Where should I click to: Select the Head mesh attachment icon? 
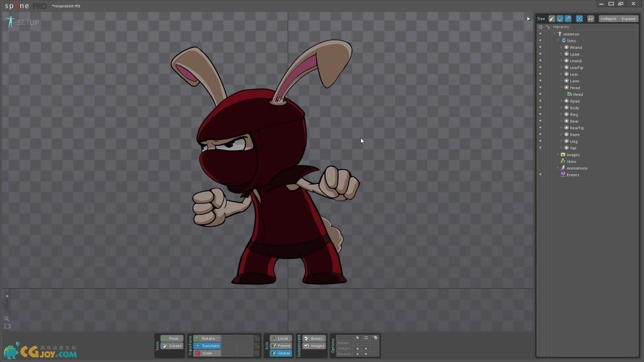(570, 94)
